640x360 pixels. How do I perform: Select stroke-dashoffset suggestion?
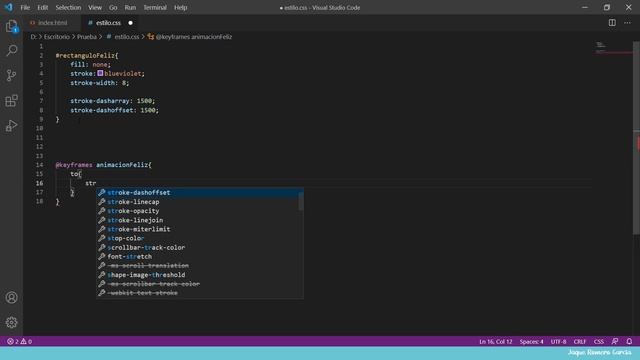tap(198, 193)
